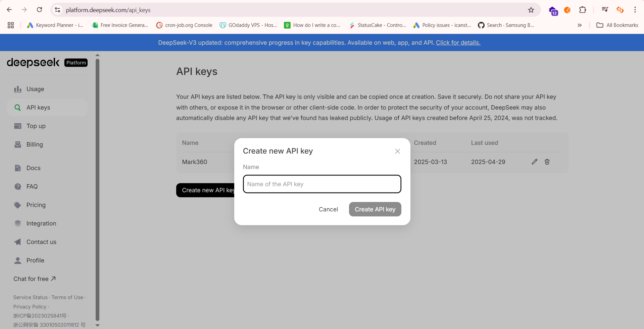This screenshot has width=644, height=329.
Task: Focus the API key name input field
Action: coord(322,184)
